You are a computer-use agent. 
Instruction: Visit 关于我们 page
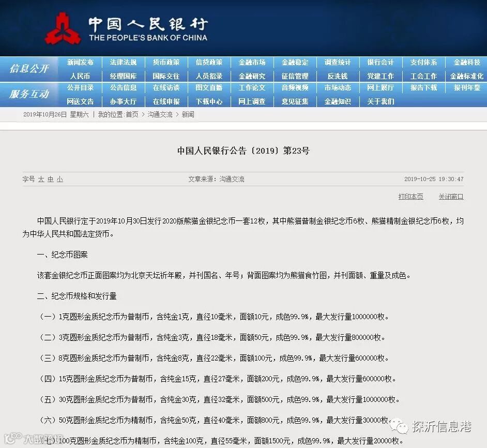[381, 101]
